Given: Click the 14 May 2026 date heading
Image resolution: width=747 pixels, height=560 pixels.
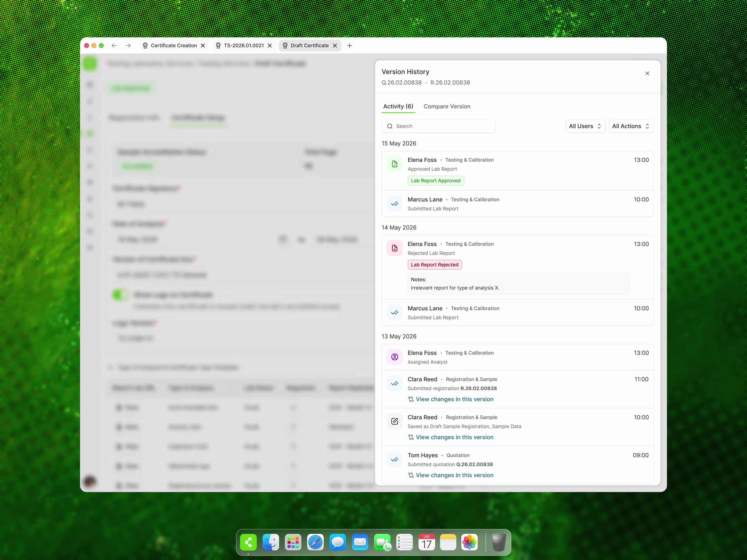Looking at the screenshot, I should tap(399, 227).
